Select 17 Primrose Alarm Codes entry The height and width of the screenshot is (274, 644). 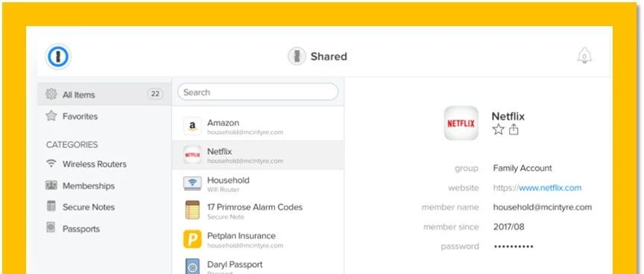click(x=258, y=211)
